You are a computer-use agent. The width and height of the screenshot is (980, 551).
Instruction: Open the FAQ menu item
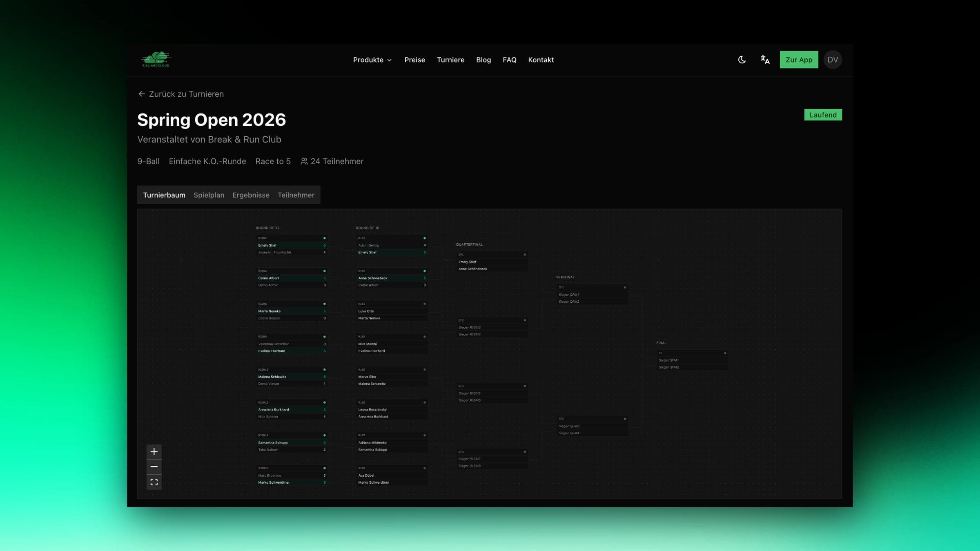click(509, 60)
